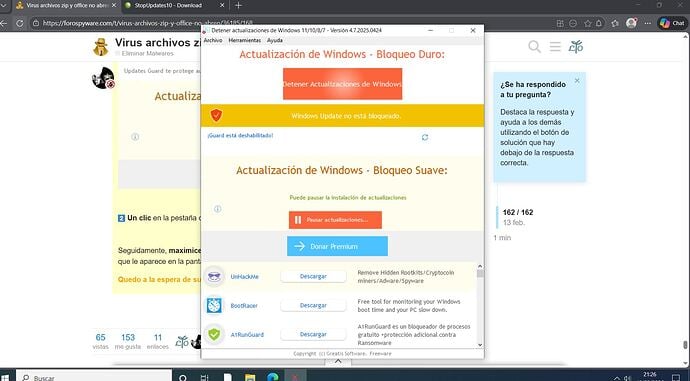Click the forum user leaf avatar icon
Screen dimensions: 690x381
[576, 46]
